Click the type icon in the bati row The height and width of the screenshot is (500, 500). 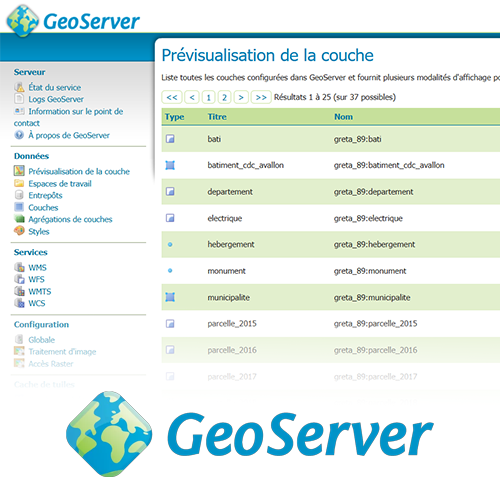[x=170, y=139]
